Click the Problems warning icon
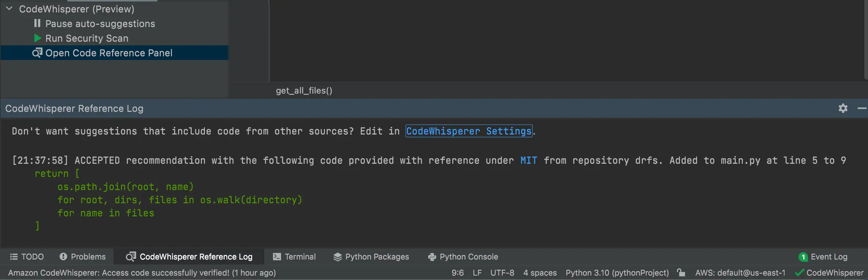The height and width of the screenshot is (280, 868). [63, 257]
